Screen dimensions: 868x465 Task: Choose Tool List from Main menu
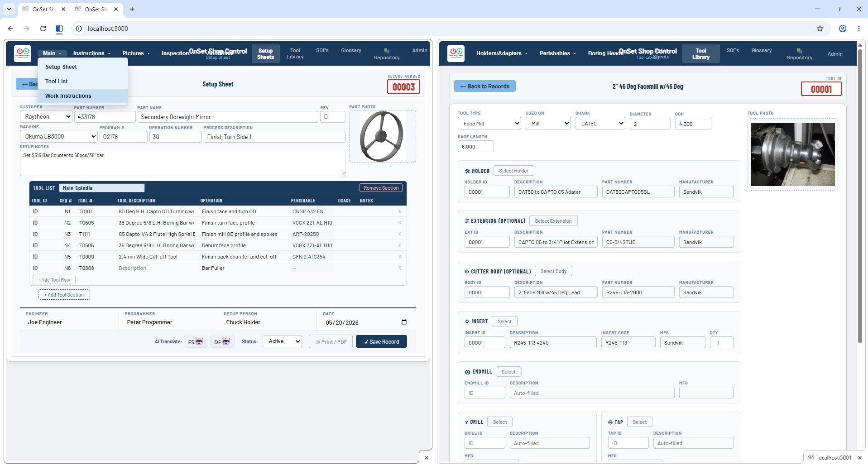[x=83, y=81]
